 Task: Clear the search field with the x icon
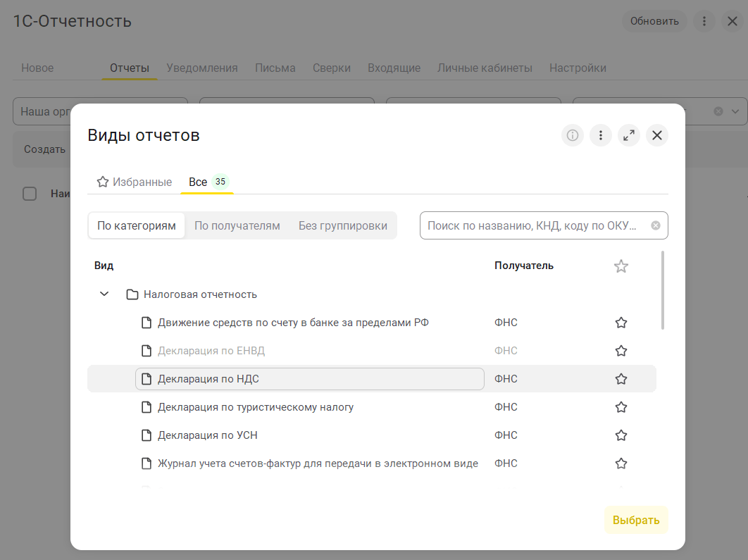tap(656, 226)
